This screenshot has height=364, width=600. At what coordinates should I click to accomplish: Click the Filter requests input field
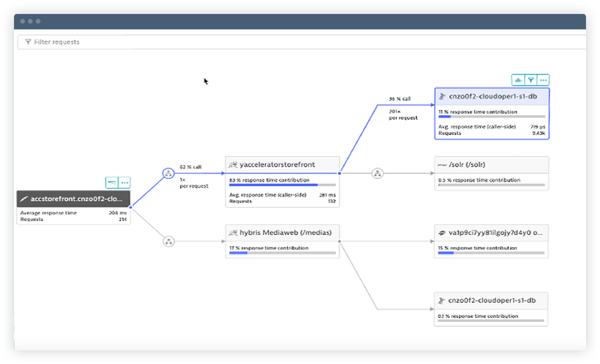(140, 42)
